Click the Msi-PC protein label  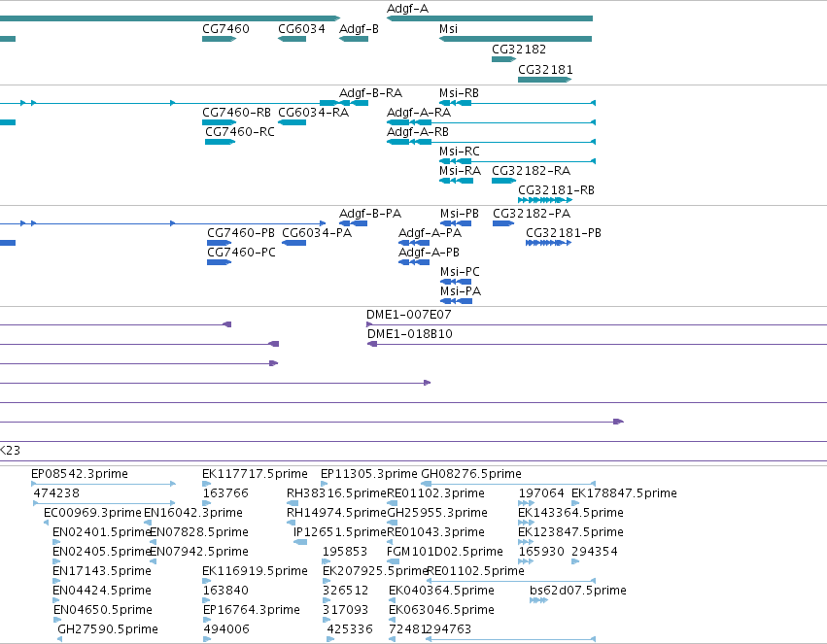click(x=460, y=272)
